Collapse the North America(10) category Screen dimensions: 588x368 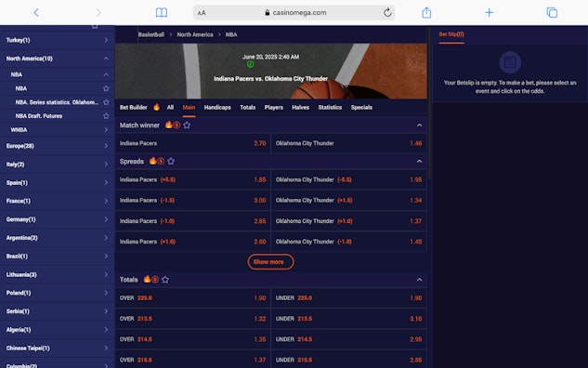[58, 59]
